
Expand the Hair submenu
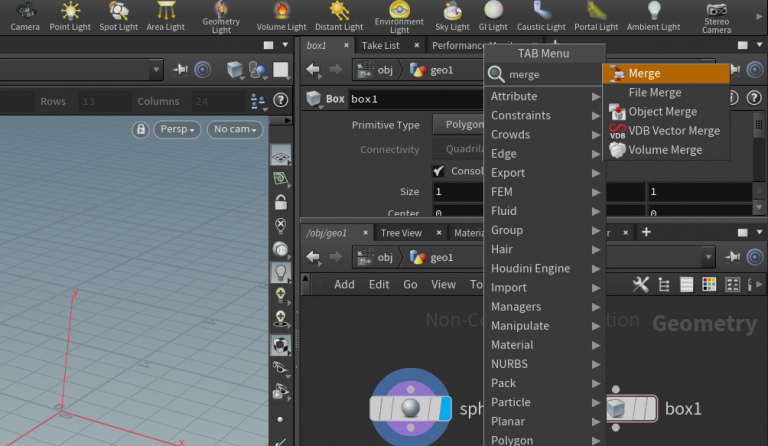(x=545, y=249)
